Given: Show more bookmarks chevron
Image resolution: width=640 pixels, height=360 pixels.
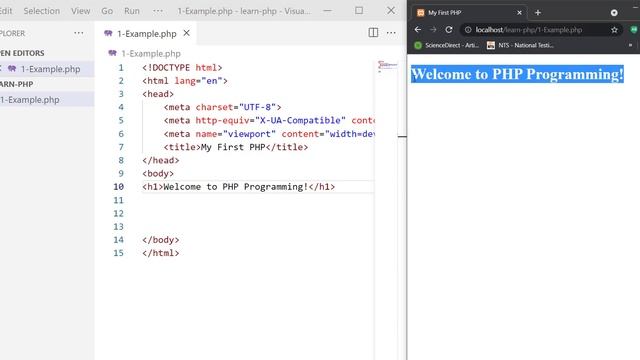Looking at the screenshot, I should 630,45.
